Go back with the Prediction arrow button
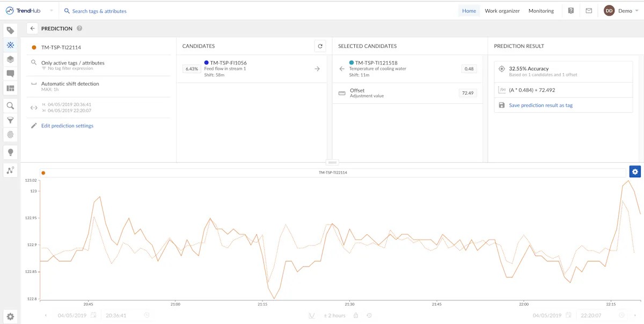The width and height of the screenshot is (644, 324). click(32, 28)
